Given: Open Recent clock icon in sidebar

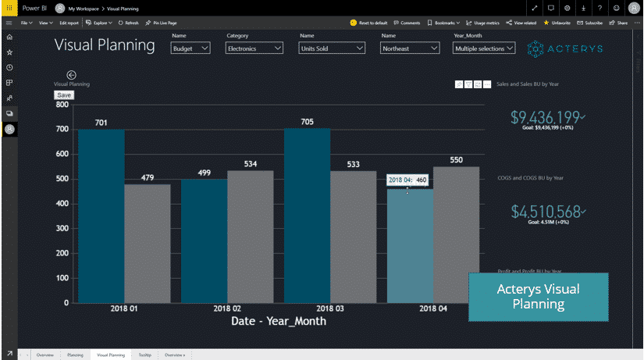Looking at the screenshot, I should 9,67.
